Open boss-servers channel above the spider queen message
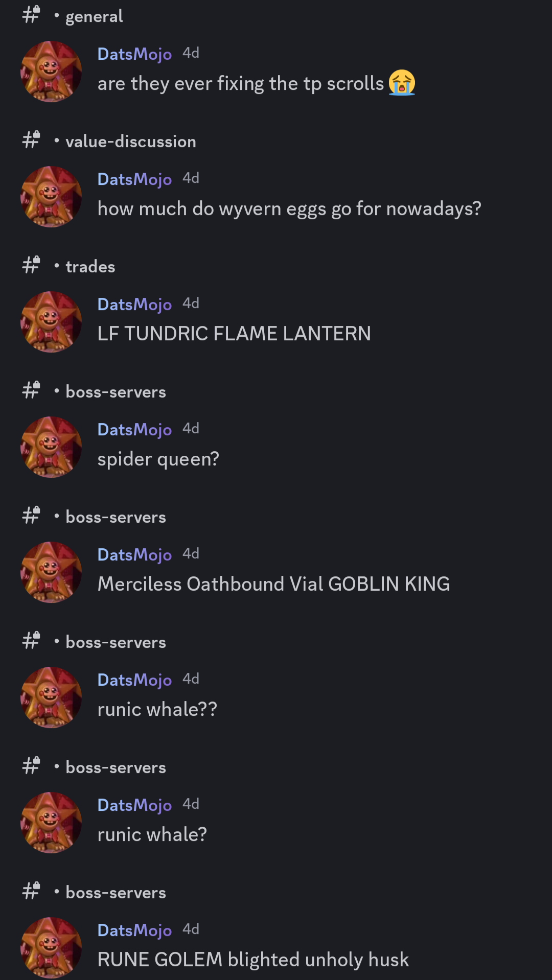The width and height of the screenshot is (552, 980). 116,392
